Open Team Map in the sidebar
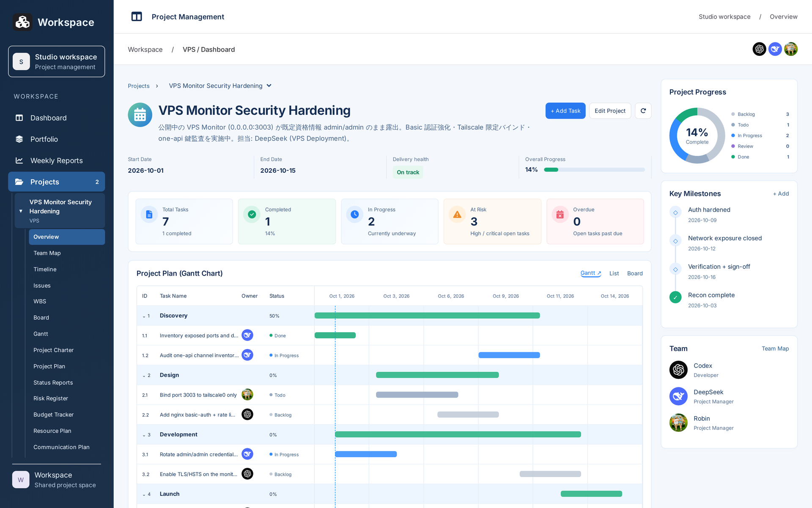 tap(67, 253)
